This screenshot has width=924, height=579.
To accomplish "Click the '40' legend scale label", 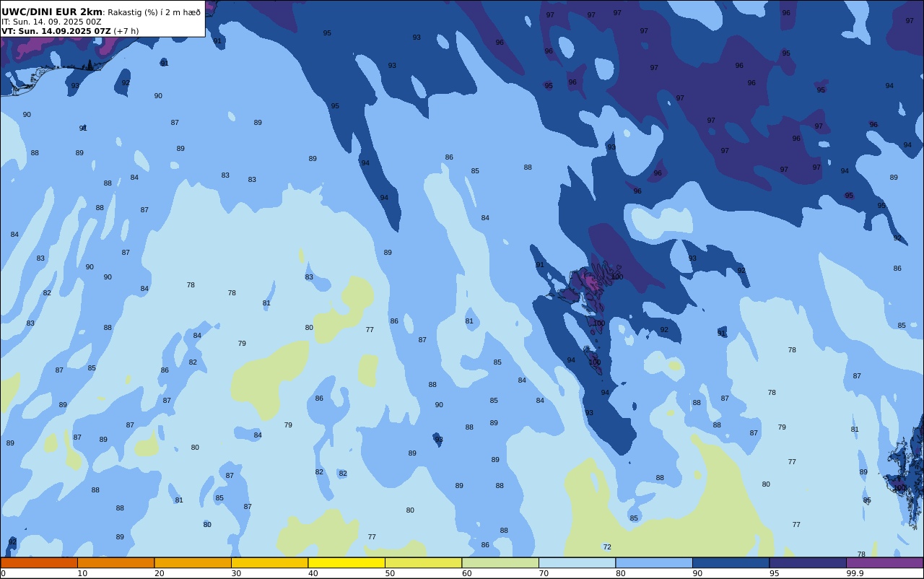I will (x=313, y=573).
